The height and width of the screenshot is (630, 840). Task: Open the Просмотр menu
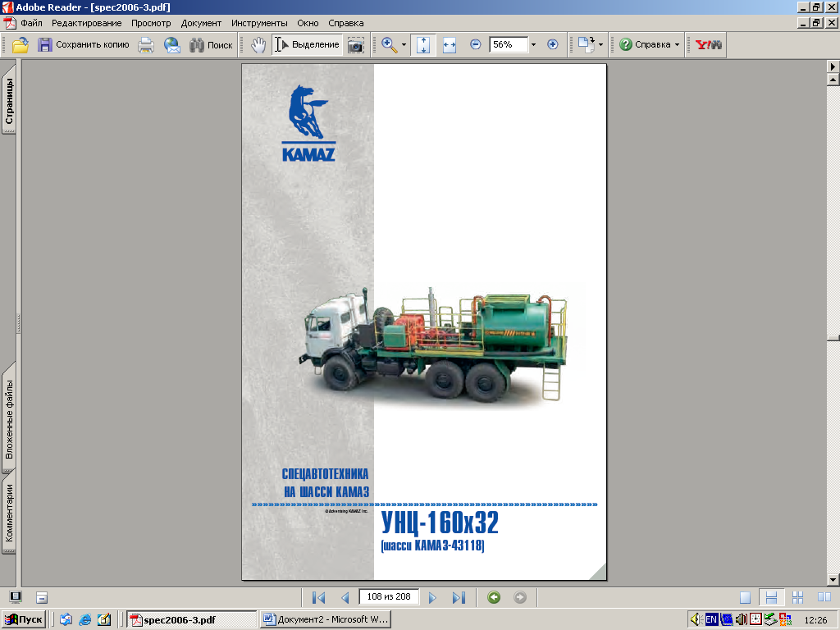coord(151,23)
